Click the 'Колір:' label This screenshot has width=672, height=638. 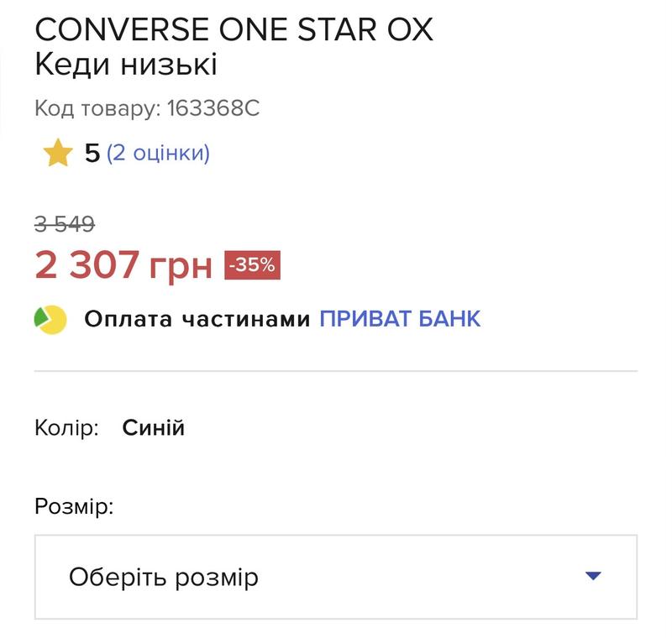(67, 428)
